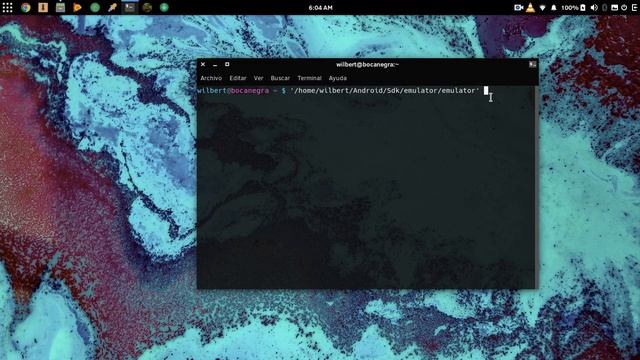Click the screen recorder camera tray icon
640x360 pixels.
(518, 7)
